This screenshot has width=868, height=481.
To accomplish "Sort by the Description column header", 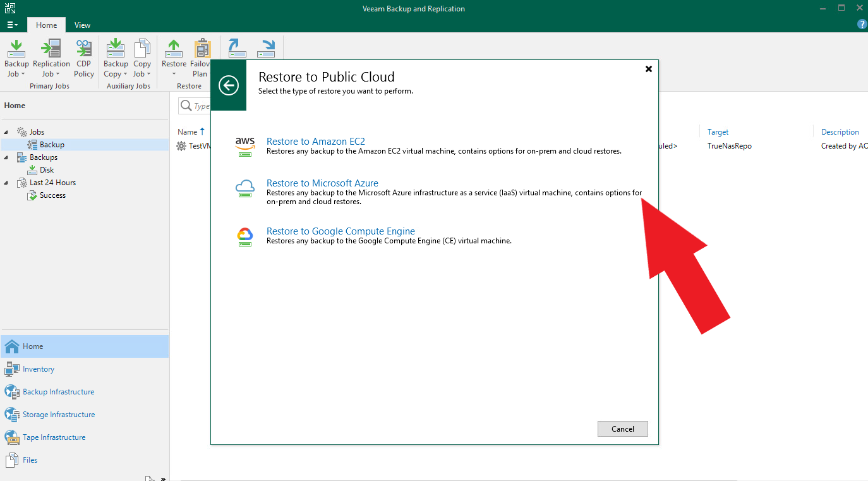I will coord(840,132).
